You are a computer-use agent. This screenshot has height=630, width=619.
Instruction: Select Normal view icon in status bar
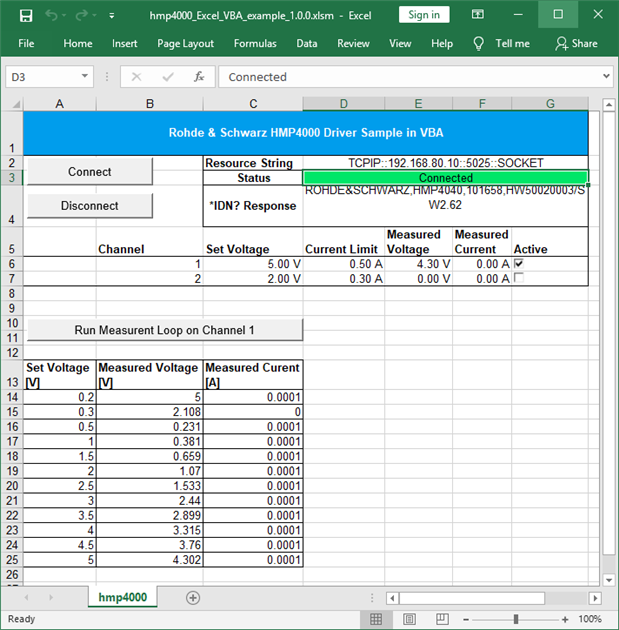coord(376,619)
